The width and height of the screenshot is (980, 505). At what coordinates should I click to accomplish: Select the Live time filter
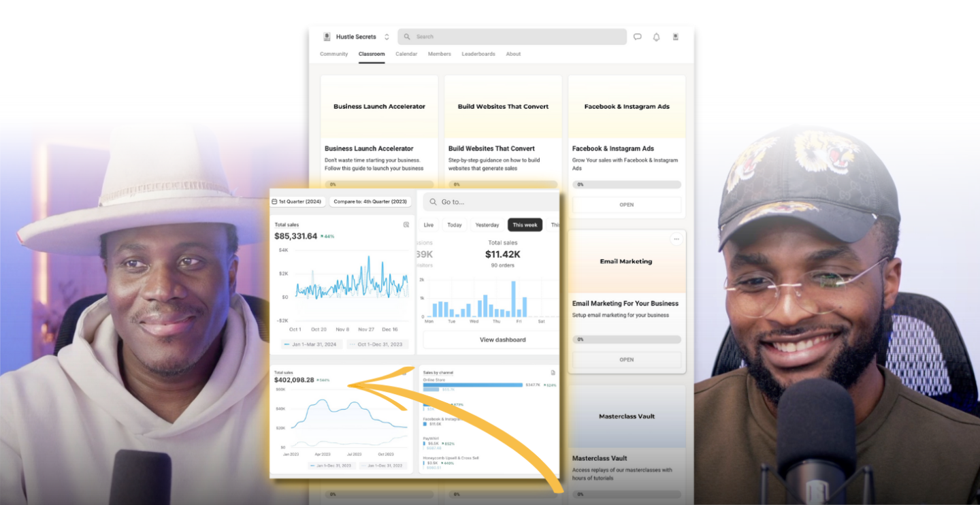[x=429, y=225]
